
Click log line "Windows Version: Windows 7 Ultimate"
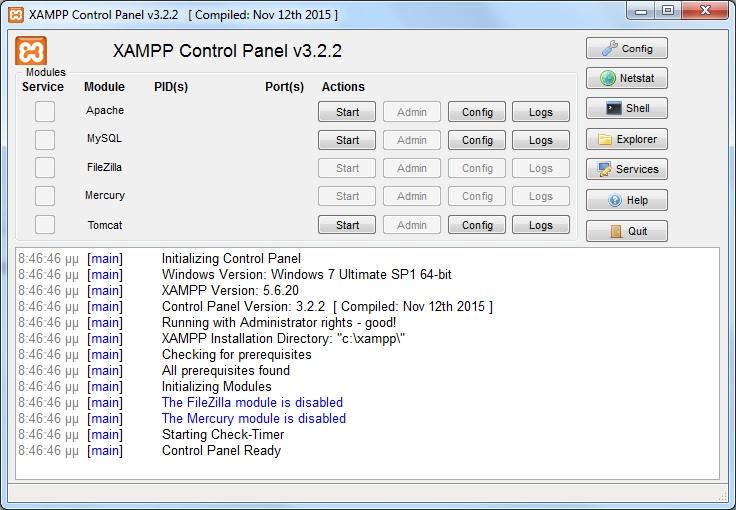(307, 274)
